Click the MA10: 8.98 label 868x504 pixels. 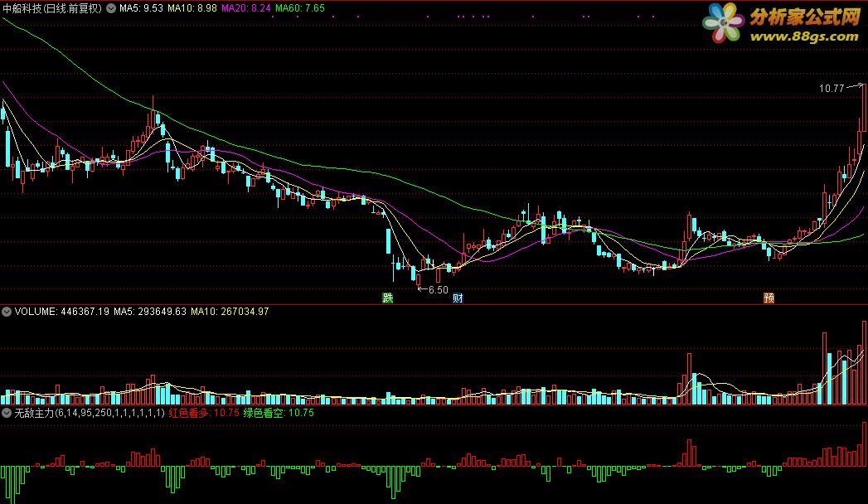pos(192,8)
